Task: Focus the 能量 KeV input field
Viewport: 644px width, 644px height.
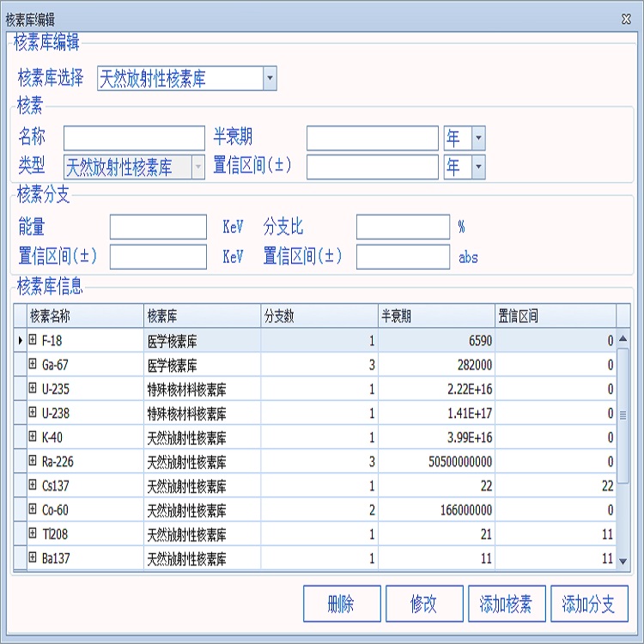Action: [x=158, y=227]
